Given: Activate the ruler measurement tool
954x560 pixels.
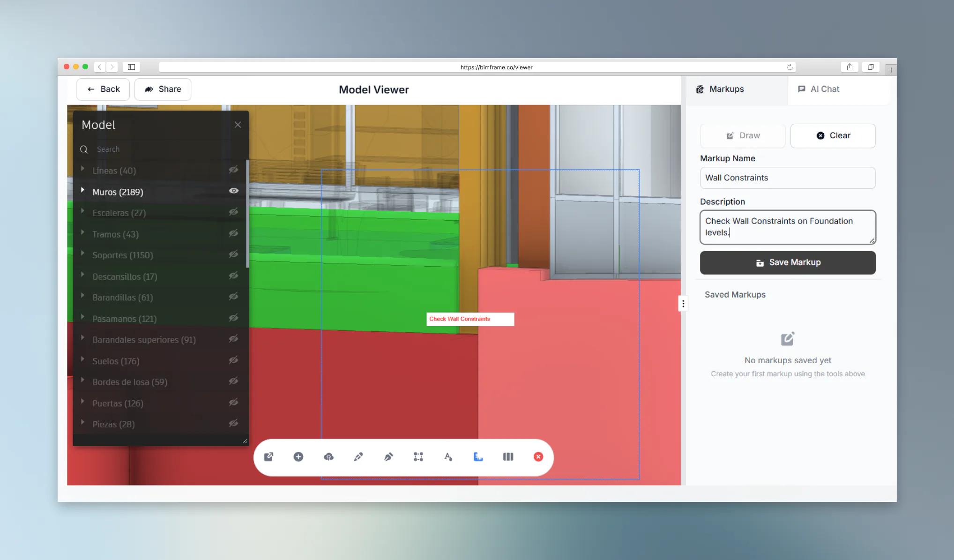Looking at the screenshot, I should point(478,457).
